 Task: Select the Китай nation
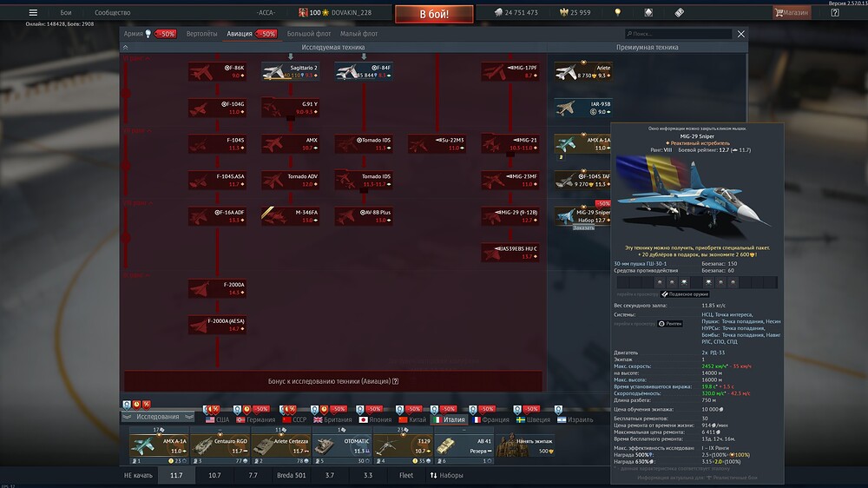412,420
